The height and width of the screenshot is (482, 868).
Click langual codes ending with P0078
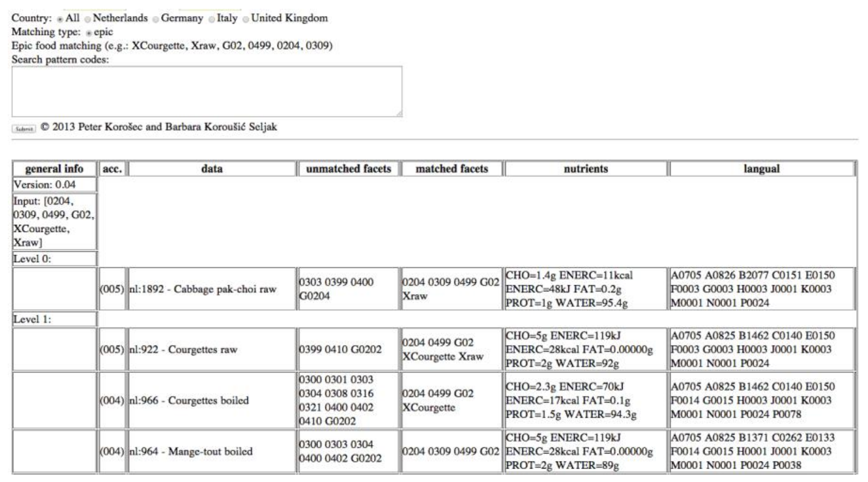pos(762,400)
